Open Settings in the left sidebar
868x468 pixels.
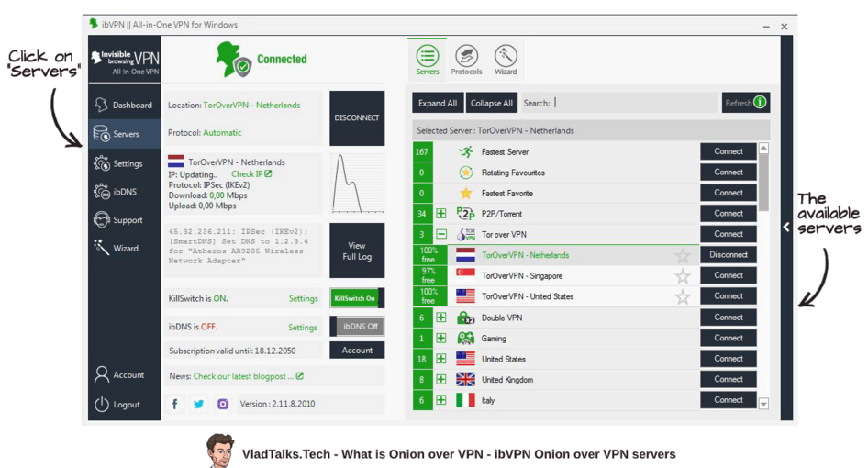coord(124,163)
